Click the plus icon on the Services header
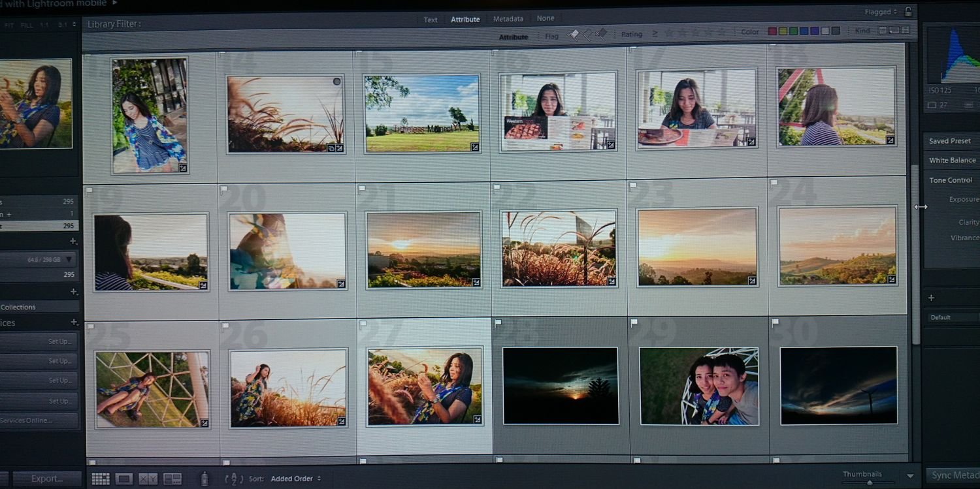The width and height of the screenshot is (980, 489). (74, 323)
